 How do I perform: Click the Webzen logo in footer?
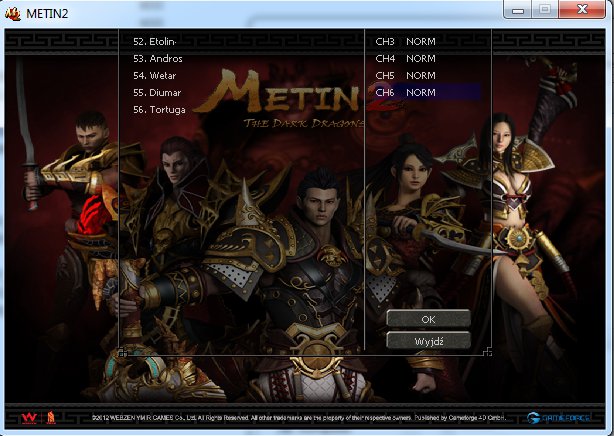[29, 418]
